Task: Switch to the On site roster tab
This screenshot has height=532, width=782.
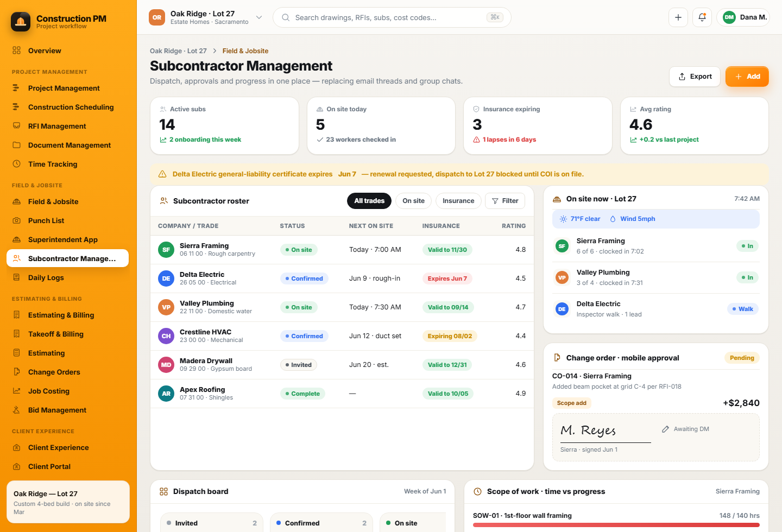Action: (413, 201)
